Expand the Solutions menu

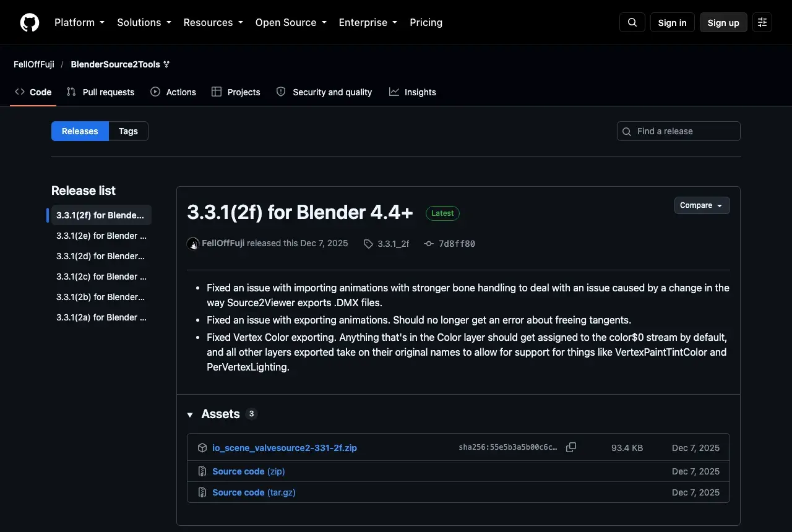144,22
